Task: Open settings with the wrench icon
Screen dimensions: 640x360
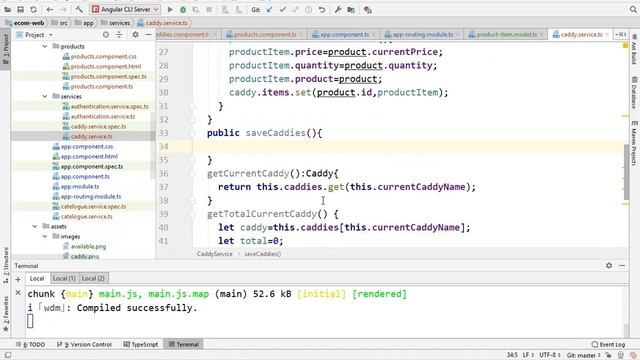Action: [338, 9]
